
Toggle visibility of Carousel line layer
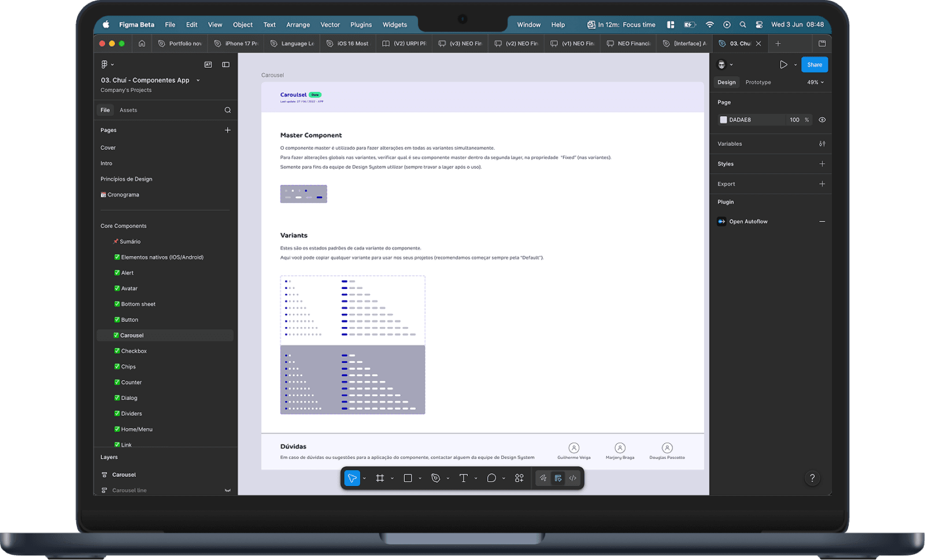pyautogui.click(x=228, y=490)
